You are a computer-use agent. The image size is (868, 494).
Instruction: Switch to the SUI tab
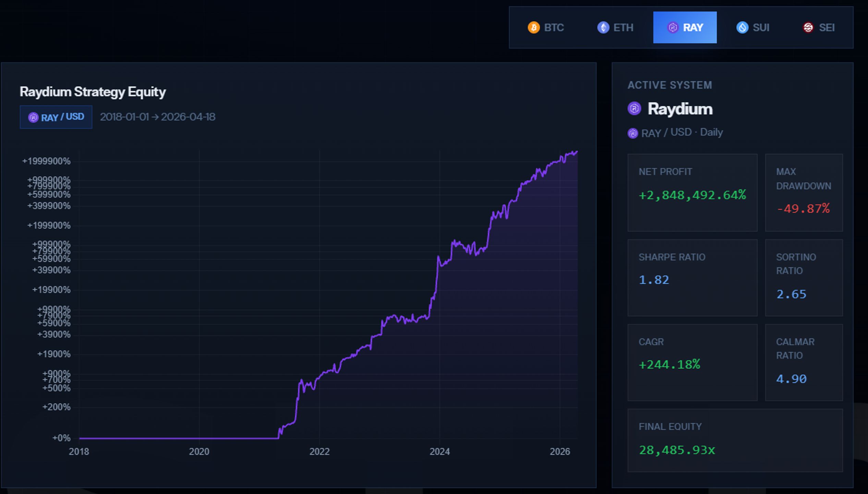coord(753,27)
